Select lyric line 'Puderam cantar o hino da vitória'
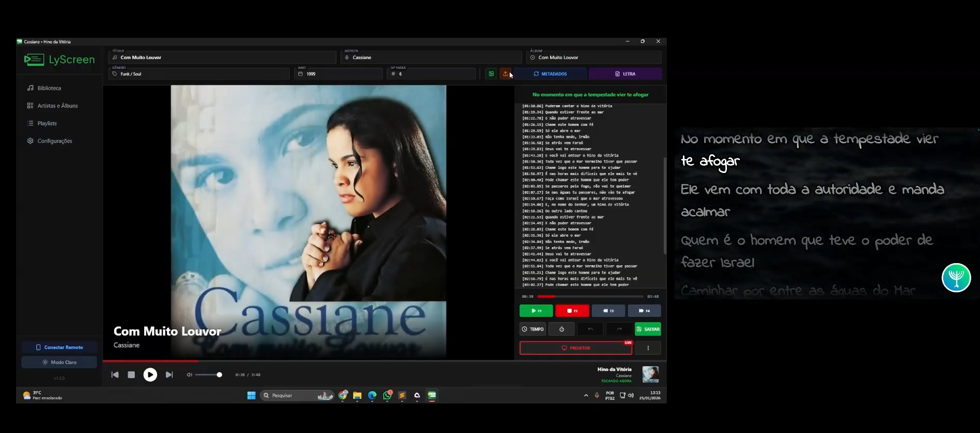 (578, 106)
